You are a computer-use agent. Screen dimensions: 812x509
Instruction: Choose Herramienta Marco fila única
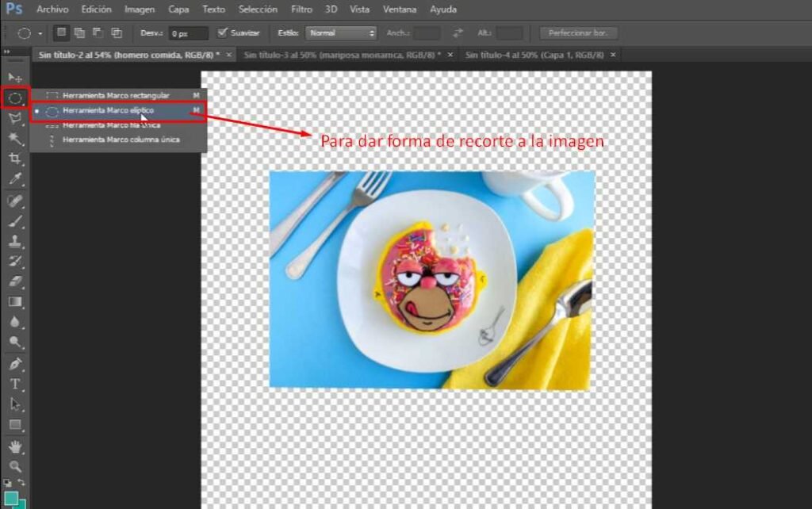(119, 125)
